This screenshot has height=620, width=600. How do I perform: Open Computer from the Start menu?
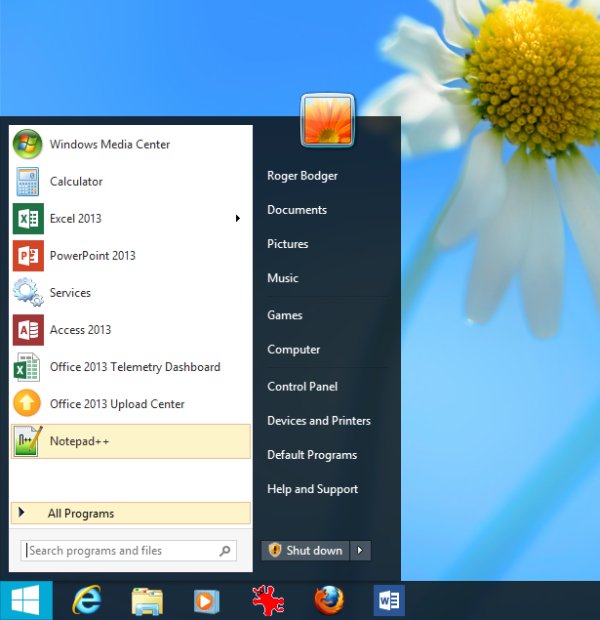(293, 350)
